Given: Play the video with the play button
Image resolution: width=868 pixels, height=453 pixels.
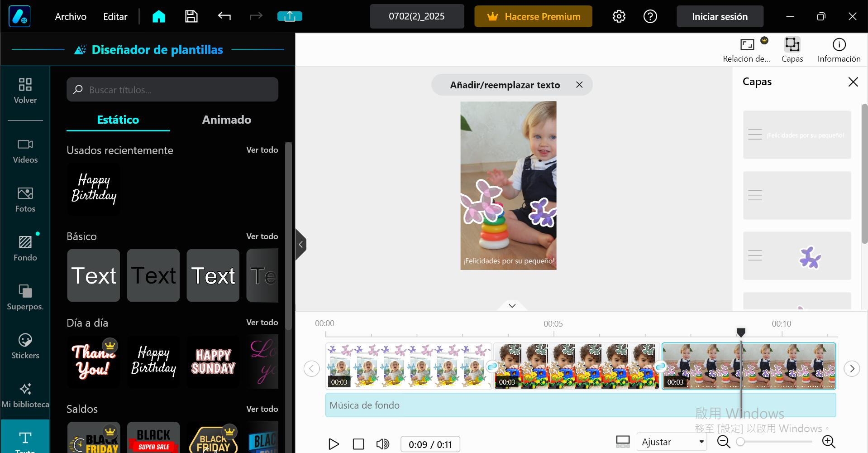Looking at the screenshot, I should 334,444.
